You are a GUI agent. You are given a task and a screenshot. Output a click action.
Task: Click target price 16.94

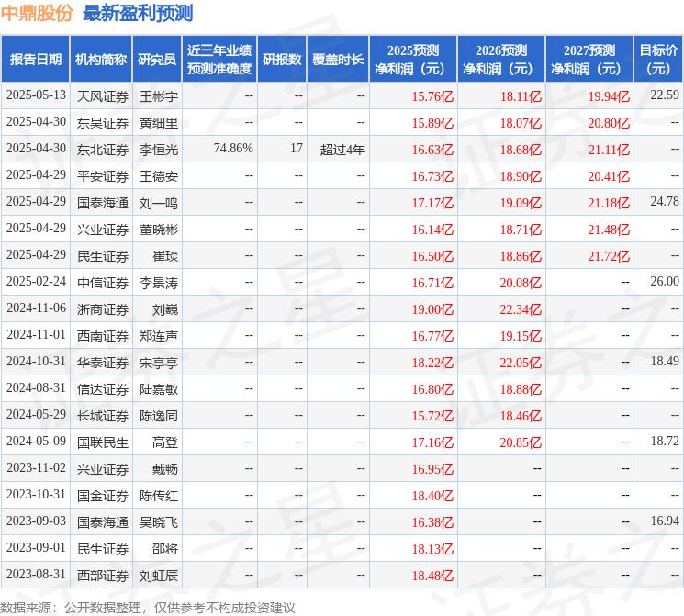point(665,521)
